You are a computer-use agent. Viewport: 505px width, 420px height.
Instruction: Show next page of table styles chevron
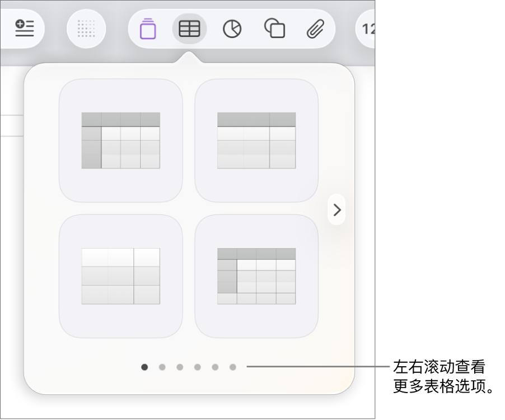(x=336, y=210)
